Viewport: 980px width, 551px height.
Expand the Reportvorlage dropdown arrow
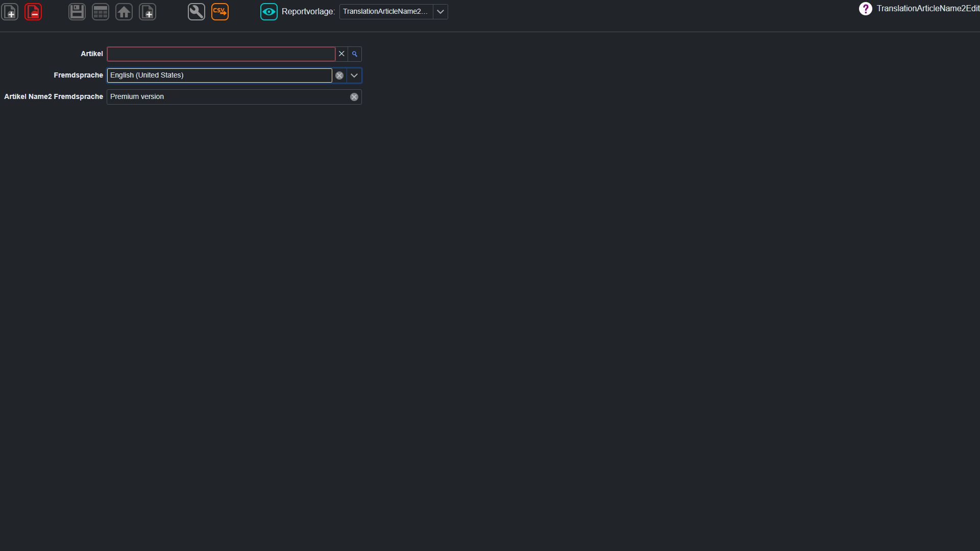(440, 12)
